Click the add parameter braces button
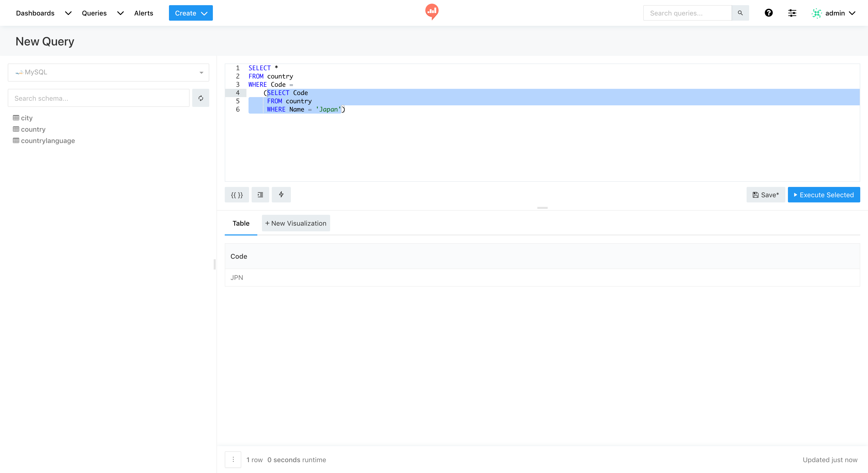This screenshot has width=868, height=473. pyautogui.click(x=237, y=195)
